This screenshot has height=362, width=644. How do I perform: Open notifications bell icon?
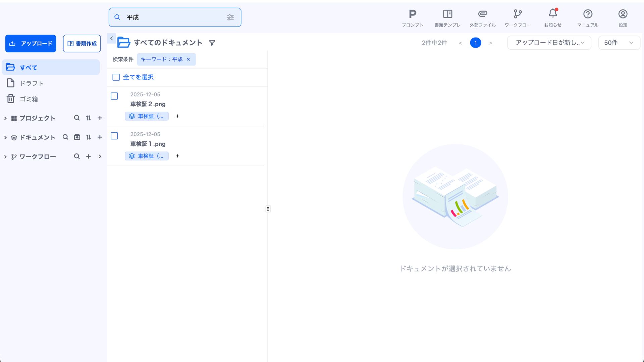(552, 14)
